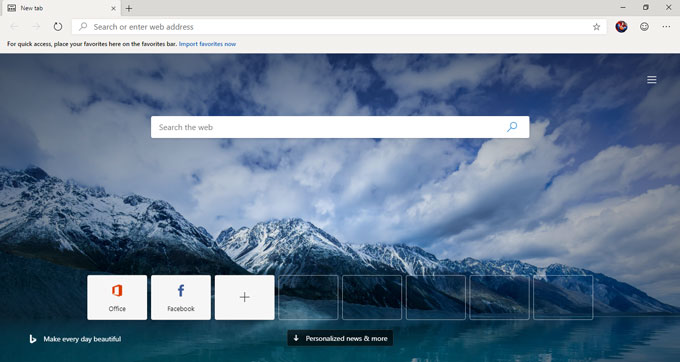The image size is (680, 362).
Task: Add this page to favorites star
Action: (596, 27)
